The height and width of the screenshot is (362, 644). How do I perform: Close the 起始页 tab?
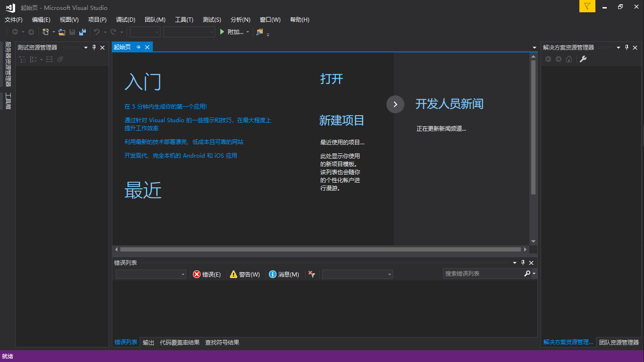point(147,47)
